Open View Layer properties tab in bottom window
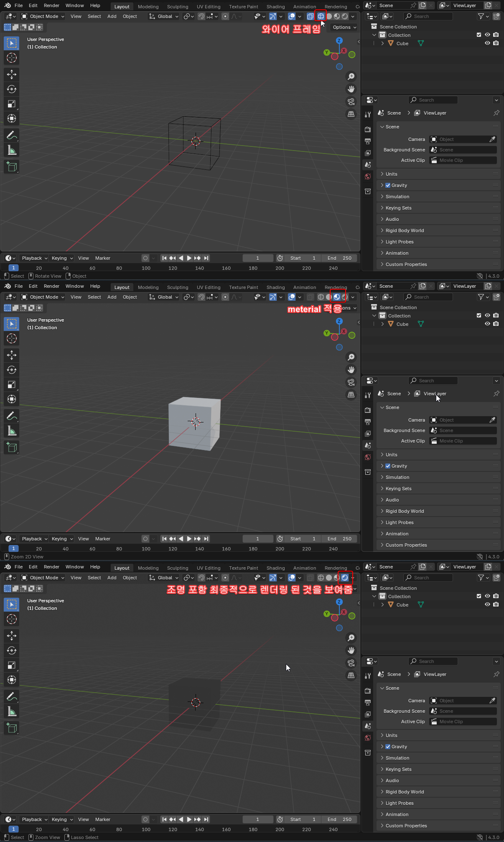This screenshot has height=842, width=504. pyautogui.click(x=368, y=714)
